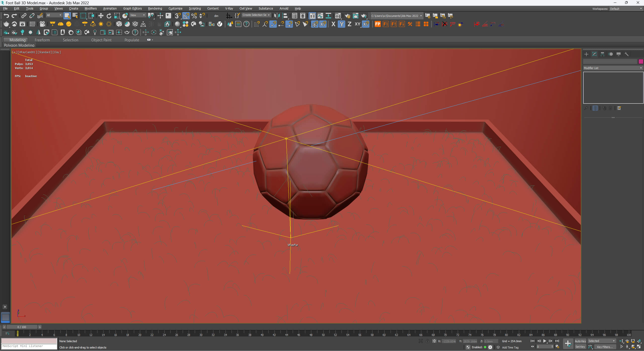Expand the Create Selection Set dropdown

(x=256, y=15)
